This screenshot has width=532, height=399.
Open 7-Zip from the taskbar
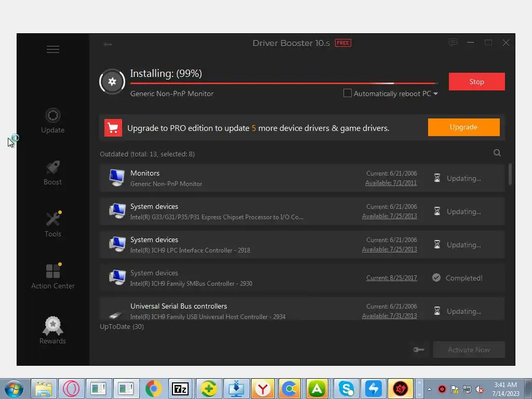(x=181, y=389)
